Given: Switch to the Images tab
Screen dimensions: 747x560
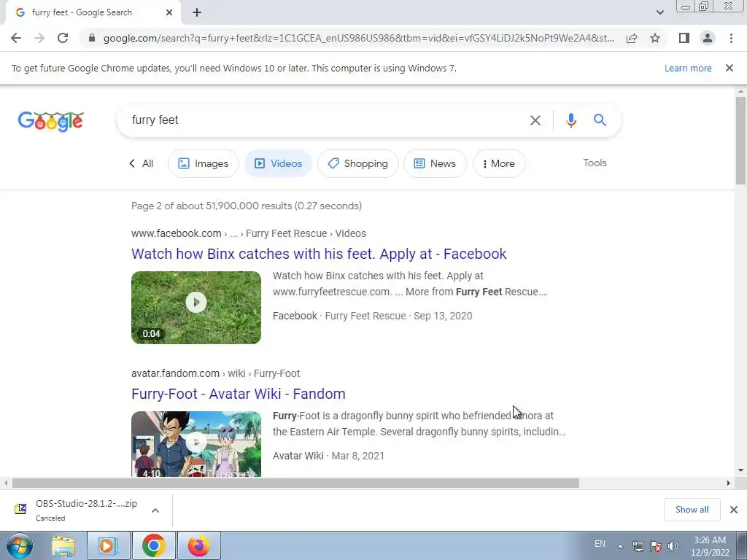Looking at the screenshot, I should click(203, 163).
